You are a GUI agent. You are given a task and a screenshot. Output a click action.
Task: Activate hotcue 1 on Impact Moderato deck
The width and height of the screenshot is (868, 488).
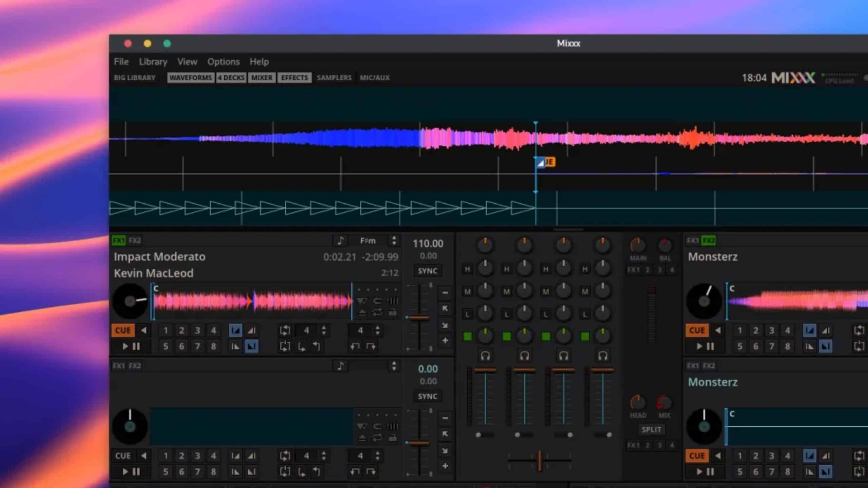(165, 330)
